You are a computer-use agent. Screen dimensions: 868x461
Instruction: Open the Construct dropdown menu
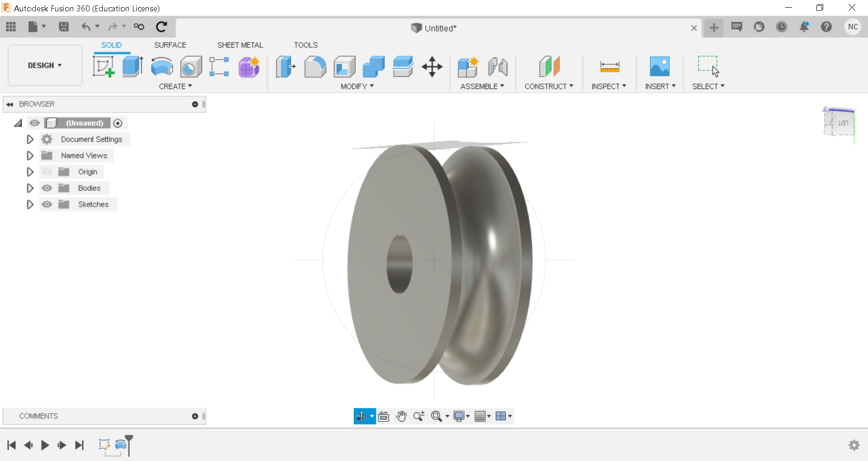pos(549,86)
